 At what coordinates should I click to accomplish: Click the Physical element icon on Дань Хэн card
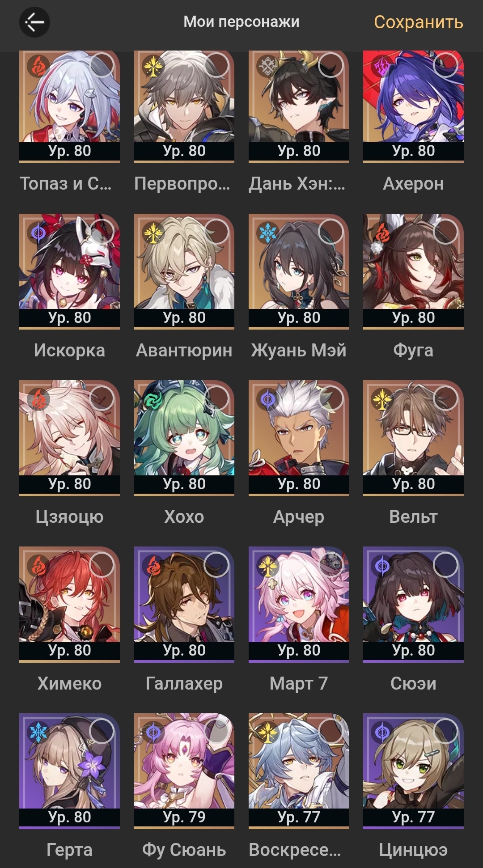tap(267, 66)
